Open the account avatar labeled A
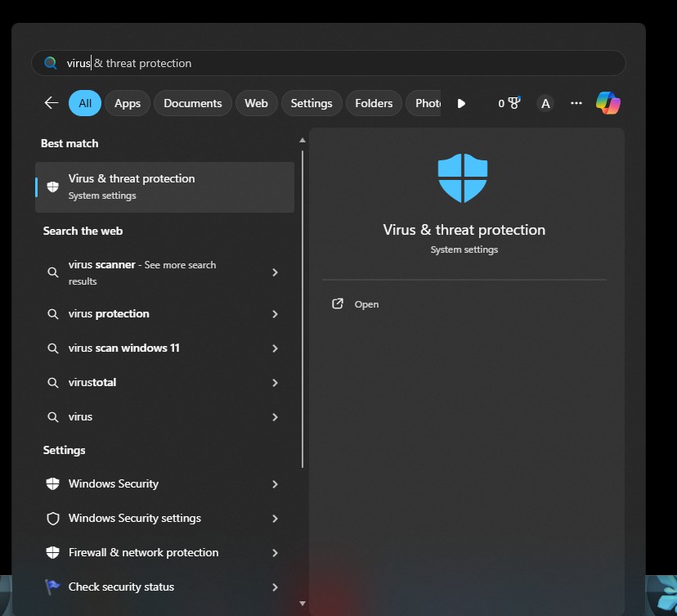The image size is (677, 616). click(545, 103)
